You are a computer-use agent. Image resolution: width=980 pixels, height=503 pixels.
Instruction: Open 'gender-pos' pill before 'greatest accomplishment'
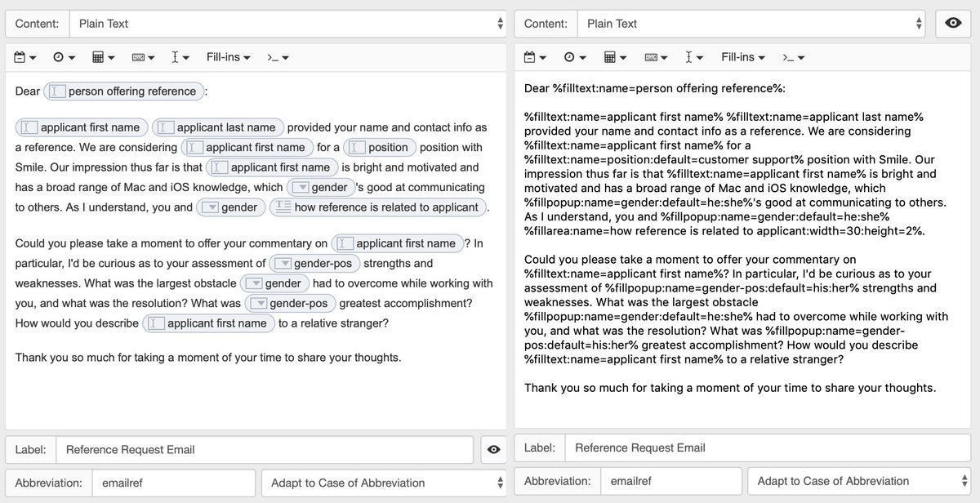290,304
